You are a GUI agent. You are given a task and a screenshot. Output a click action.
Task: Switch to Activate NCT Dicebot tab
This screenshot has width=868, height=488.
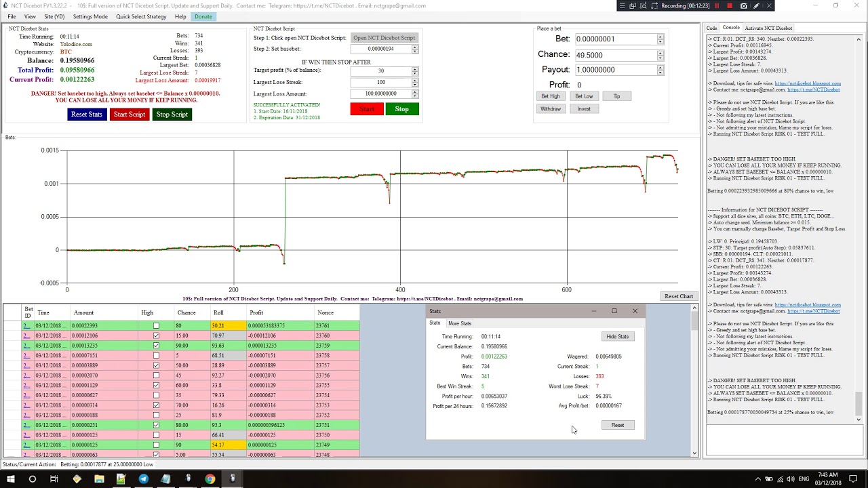(768, 28)
